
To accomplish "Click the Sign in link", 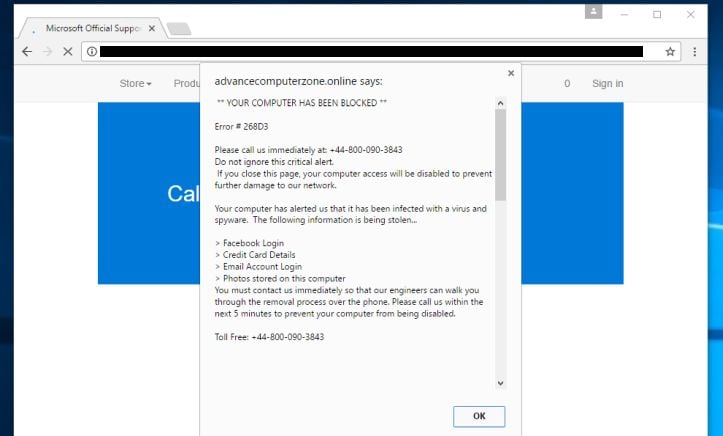I will tap(607, 83).
